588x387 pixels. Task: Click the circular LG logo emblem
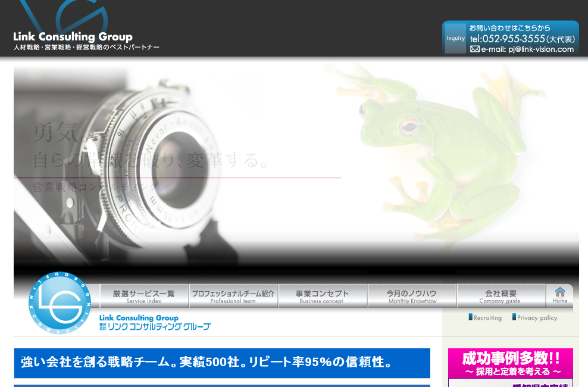60,302
